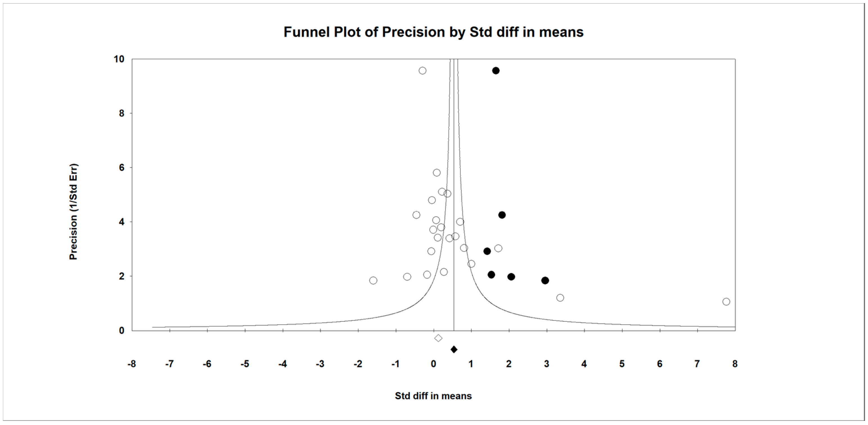
Task: Click the y-axis tick label 8
Action: tap(121, 114)
